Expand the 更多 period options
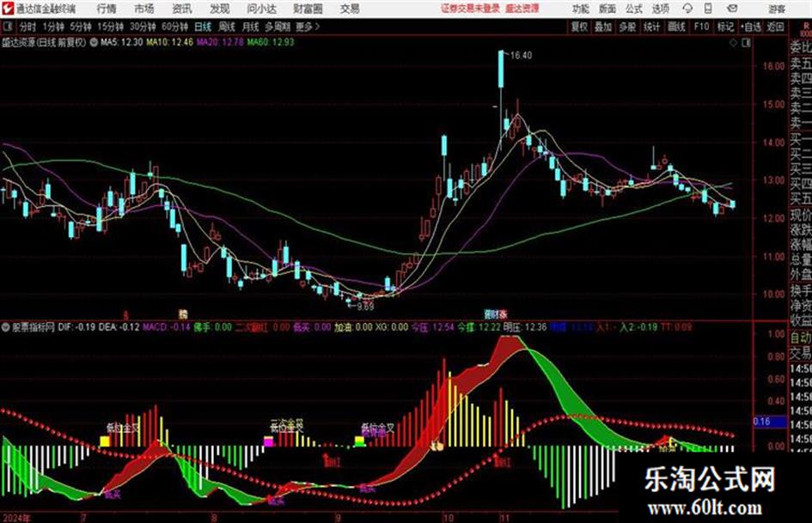Viewport: 812px width, 523px height. (x=308, y=27)
